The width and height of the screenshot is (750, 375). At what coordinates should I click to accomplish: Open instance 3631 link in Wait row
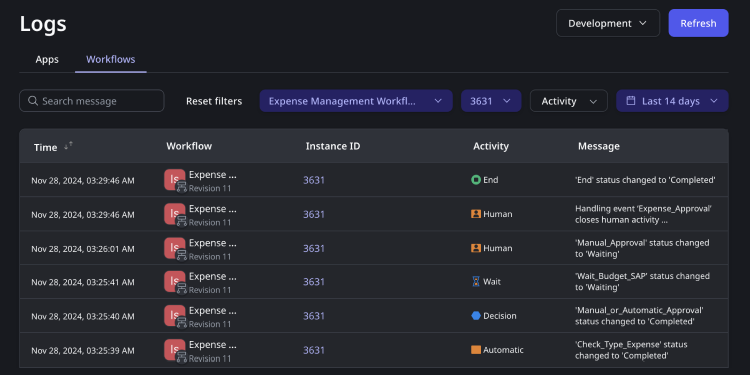[x=314, y=282]
